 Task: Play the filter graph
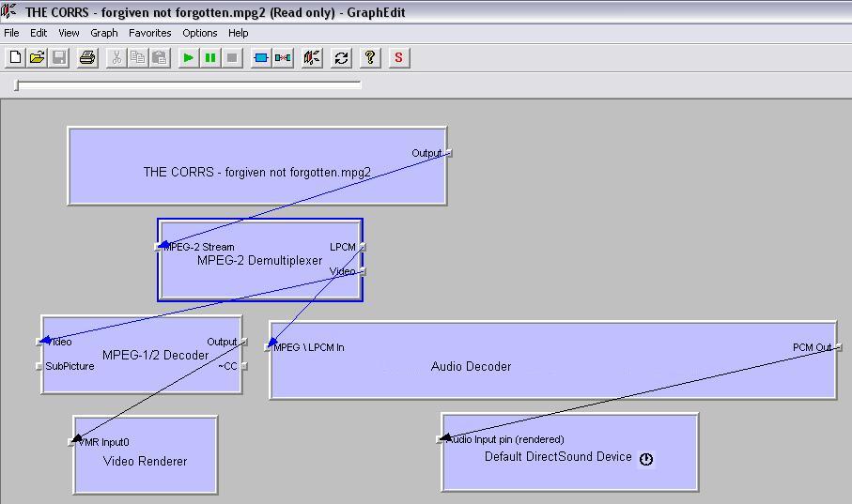pos(189,58)
